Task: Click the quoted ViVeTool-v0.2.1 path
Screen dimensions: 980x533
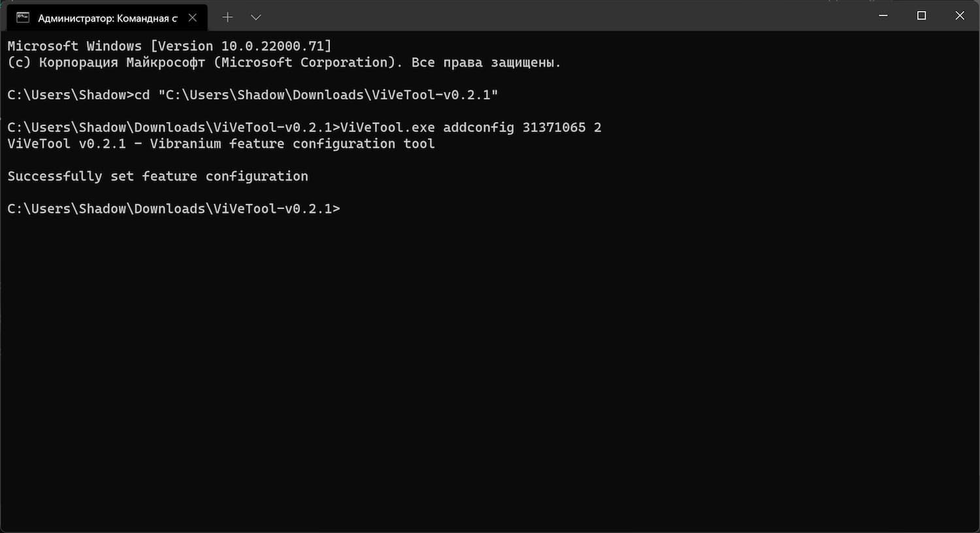Action: pos(328,95)
